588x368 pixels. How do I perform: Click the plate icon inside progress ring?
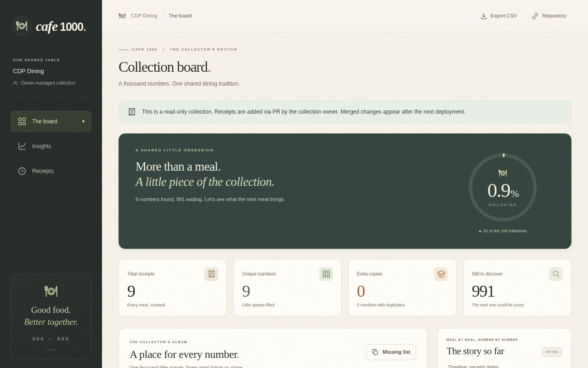[503, 173]
